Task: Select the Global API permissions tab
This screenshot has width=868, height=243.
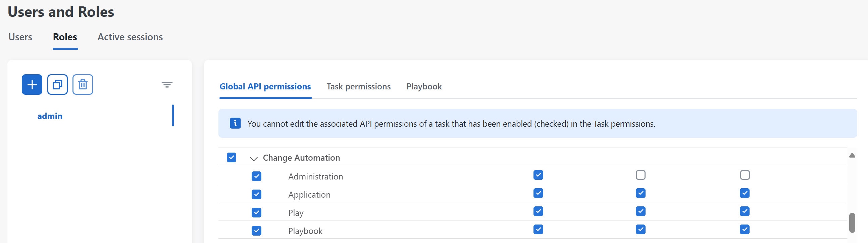Action: tap(265, 86)
